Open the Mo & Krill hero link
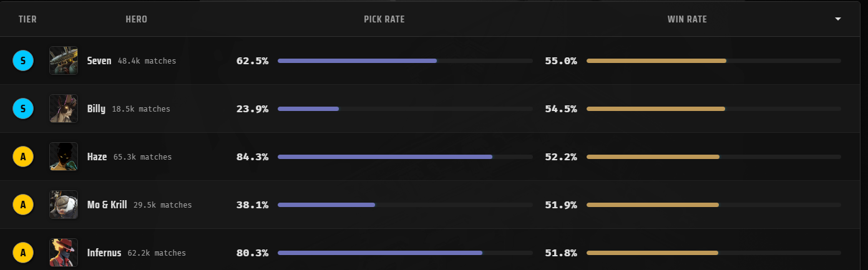The image size is (868, 270). 107,205
